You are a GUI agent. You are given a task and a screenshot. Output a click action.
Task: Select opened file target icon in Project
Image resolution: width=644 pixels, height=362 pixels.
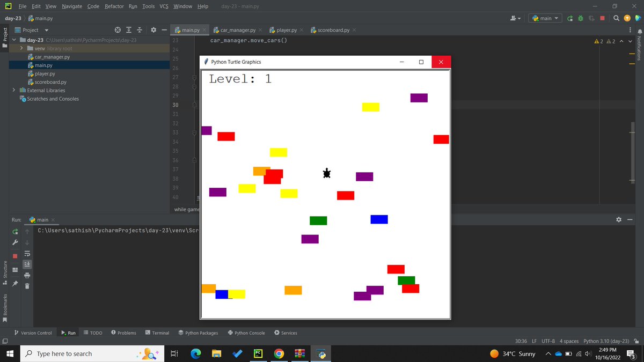pos(118,30)
